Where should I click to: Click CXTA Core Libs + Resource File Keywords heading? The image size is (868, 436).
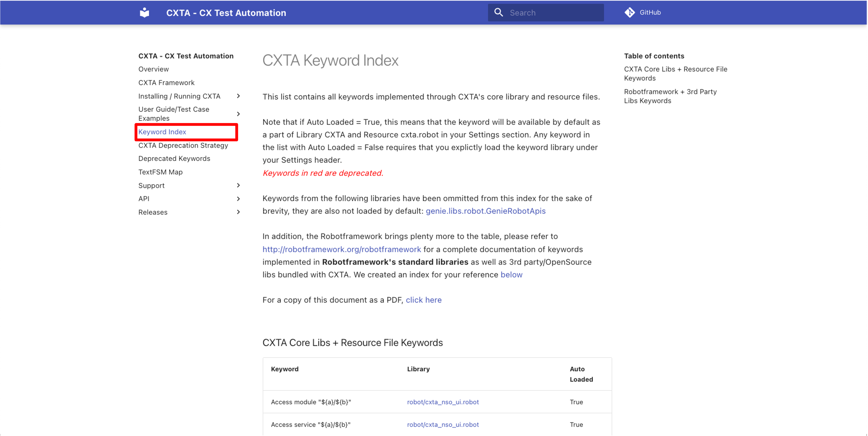click(353, 343)
